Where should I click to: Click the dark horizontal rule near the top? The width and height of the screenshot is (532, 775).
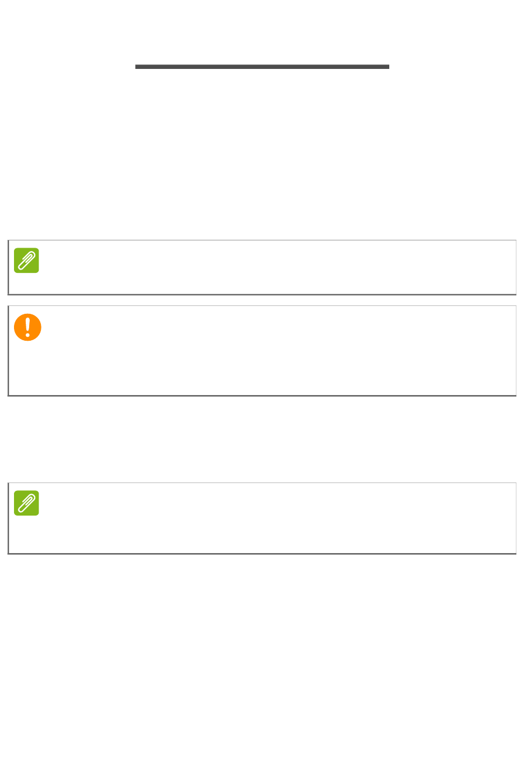click(262, 67)
